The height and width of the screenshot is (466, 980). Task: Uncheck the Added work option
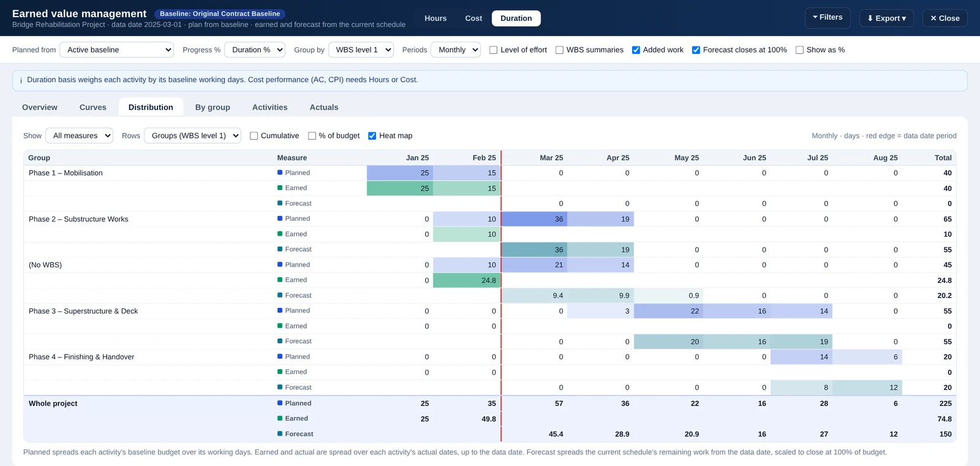pos(636,50)
